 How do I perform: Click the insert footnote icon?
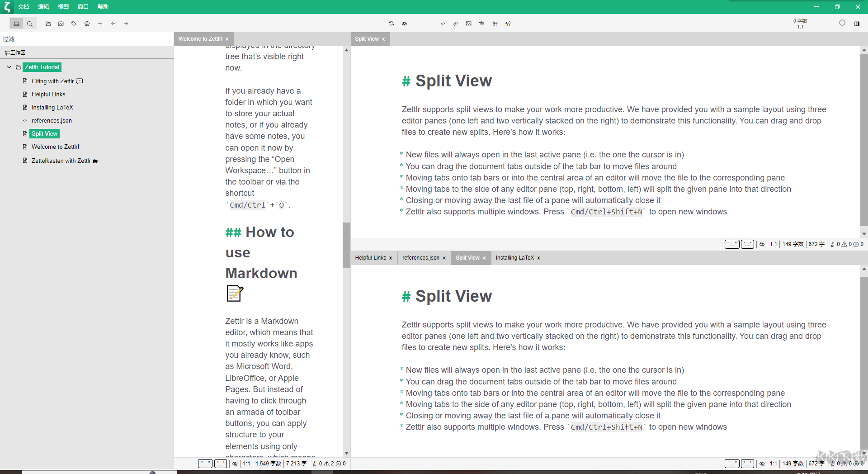(508, 24)
